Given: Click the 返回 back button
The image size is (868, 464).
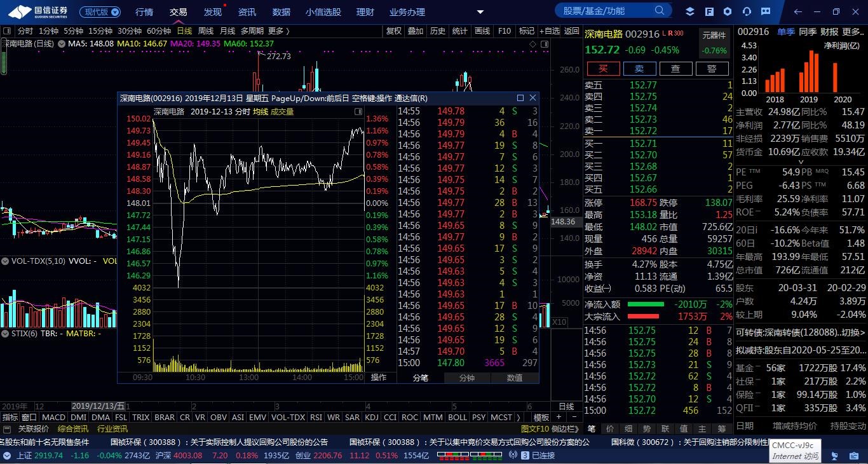Looking at the screenshot, I should (572, 31).
